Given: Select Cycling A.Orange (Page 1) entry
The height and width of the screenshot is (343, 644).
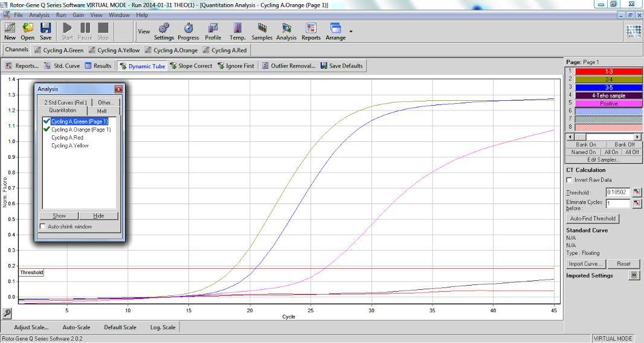Looking at the screenshot, I should tap(81, 129).
